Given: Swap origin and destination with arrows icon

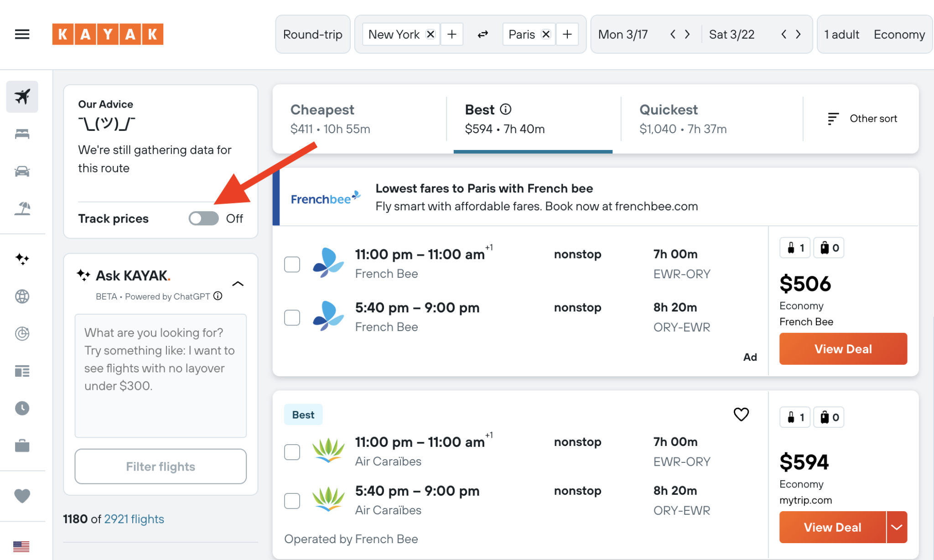Looking at the screenshot, I should click(482, 34).
